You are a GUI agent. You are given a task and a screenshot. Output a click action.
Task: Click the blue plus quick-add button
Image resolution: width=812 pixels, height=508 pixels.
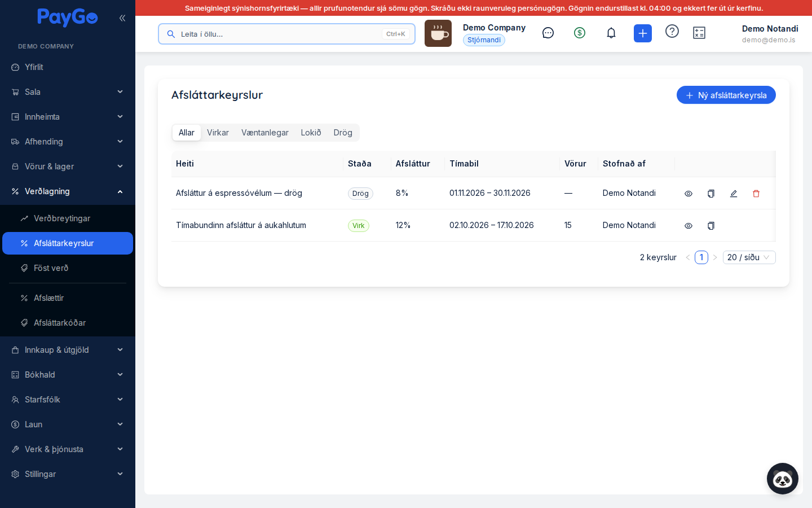coord(643,33)
